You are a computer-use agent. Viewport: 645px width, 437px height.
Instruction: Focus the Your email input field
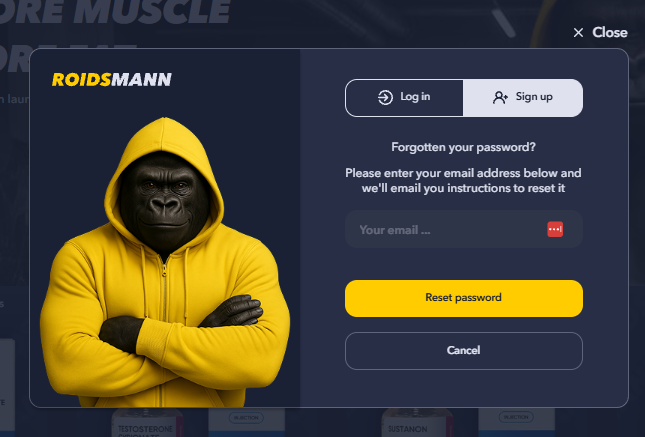tap(464, 229)
